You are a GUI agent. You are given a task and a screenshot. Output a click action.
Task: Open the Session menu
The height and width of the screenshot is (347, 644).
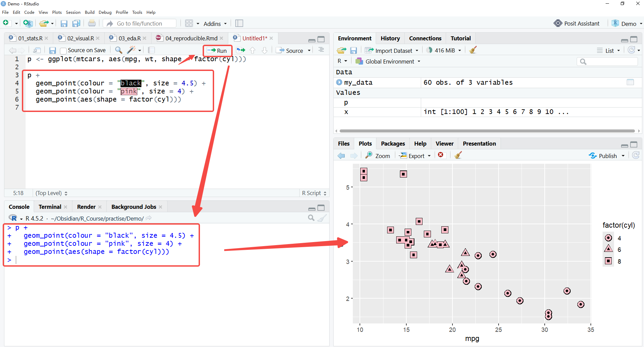73,12
